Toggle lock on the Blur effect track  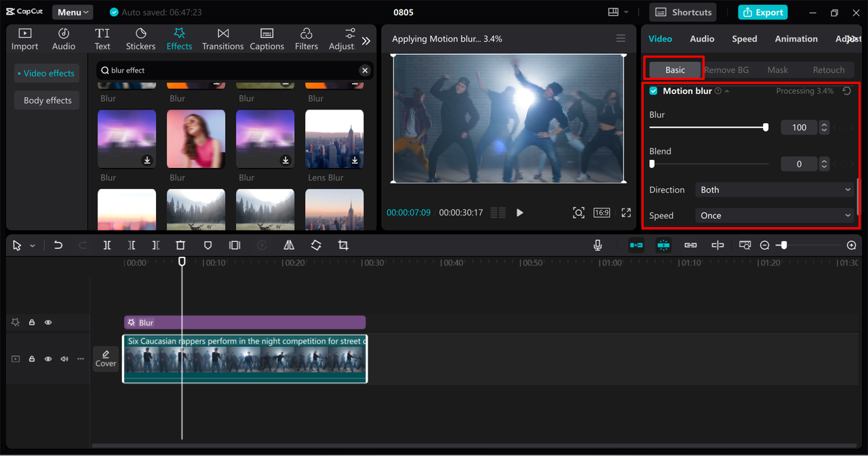32,323
